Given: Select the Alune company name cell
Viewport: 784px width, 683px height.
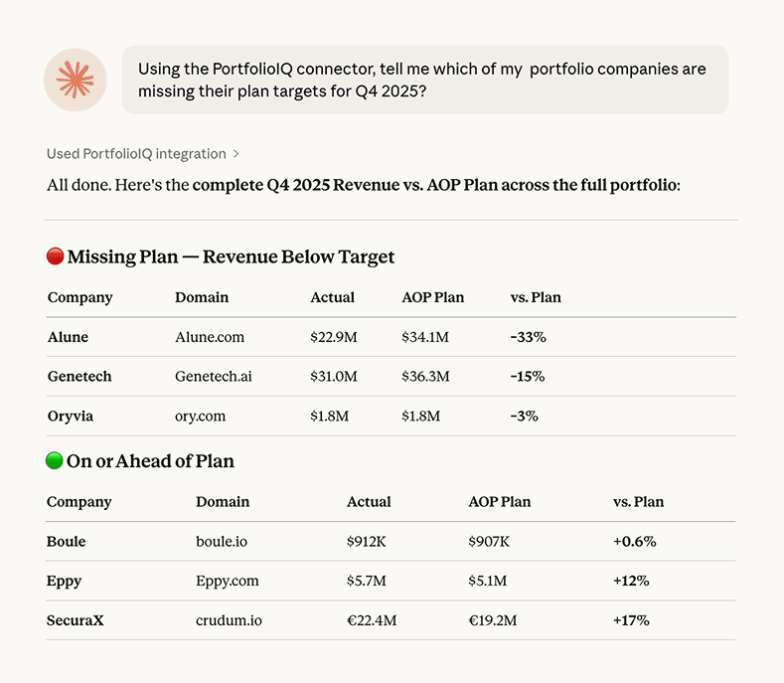Looking at the screenshot, I should [x=68, y=337].
